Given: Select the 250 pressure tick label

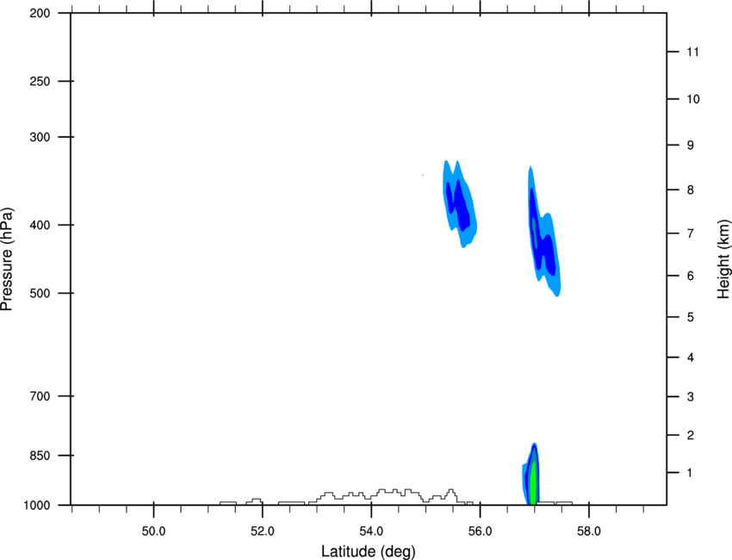Looking at the screenshot, I should tap(40, 81).
